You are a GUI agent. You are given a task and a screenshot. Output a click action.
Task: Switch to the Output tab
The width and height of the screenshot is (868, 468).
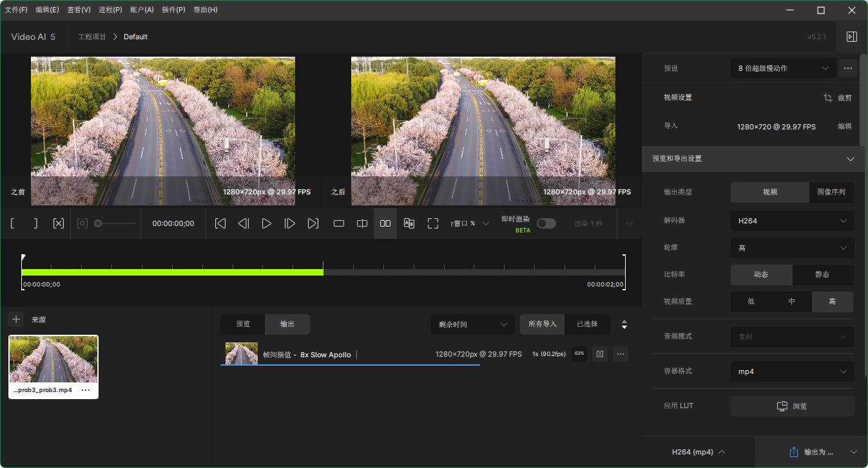287,324
